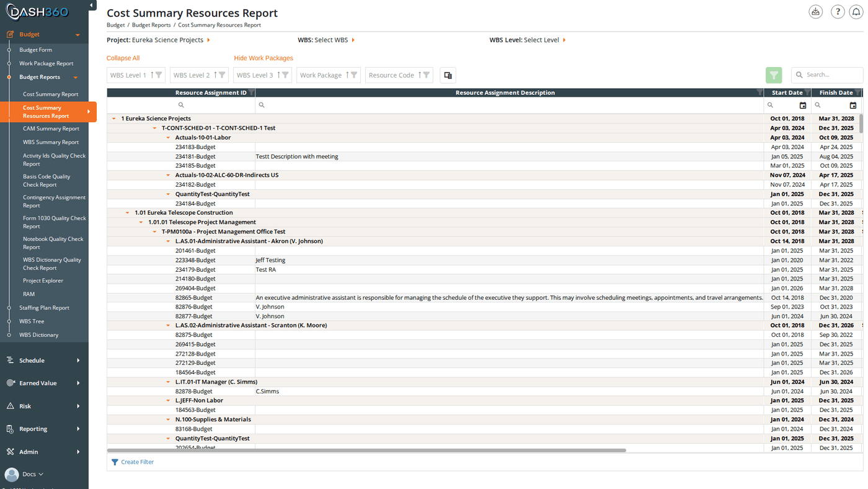Click the green filter builder button
This screenshot has height=489, width=868.
pos(774,75)
